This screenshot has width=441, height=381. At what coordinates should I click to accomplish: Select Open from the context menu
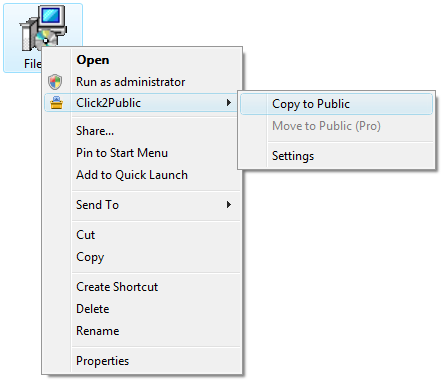pyautogui.click(x=93, y=60)
